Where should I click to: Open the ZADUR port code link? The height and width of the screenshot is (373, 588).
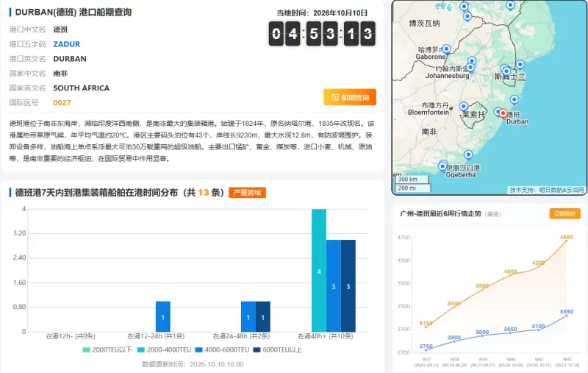66,44
